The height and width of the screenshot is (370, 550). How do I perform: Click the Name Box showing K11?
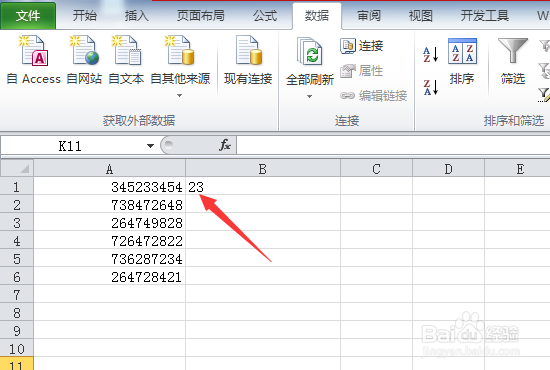70,146
